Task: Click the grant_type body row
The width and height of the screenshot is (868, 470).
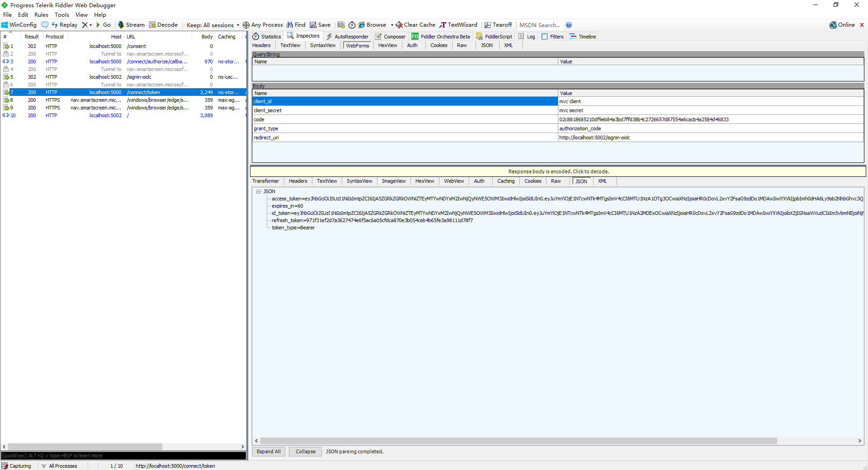Action: coord(558,128)
